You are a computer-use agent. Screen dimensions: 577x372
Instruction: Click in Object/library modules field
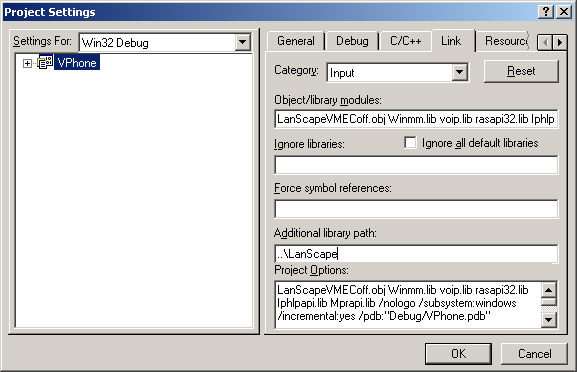click(x=416, y=119)
